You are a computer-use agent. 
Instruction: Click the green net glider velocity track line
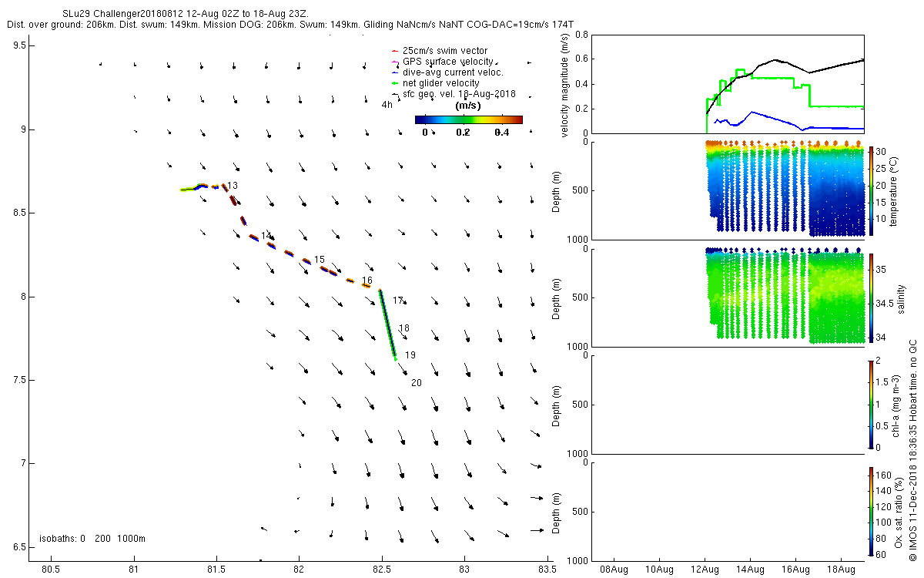click(x=387, y=324)
